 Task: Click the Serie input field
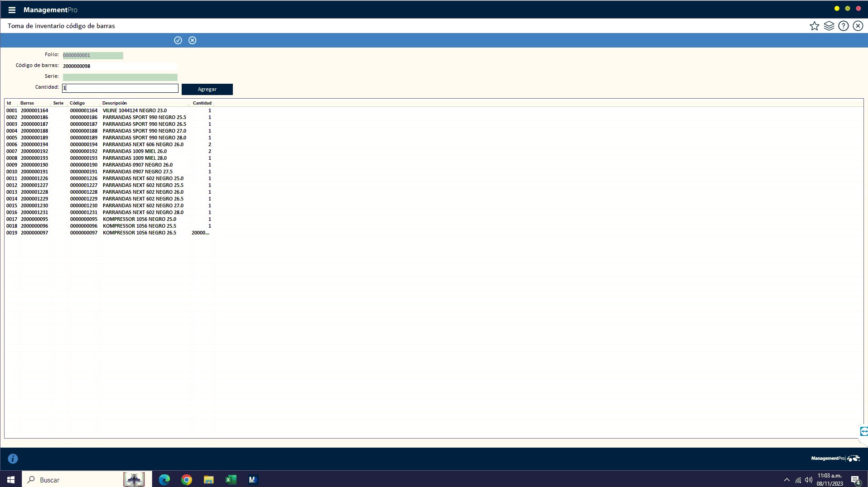point(120,77)
